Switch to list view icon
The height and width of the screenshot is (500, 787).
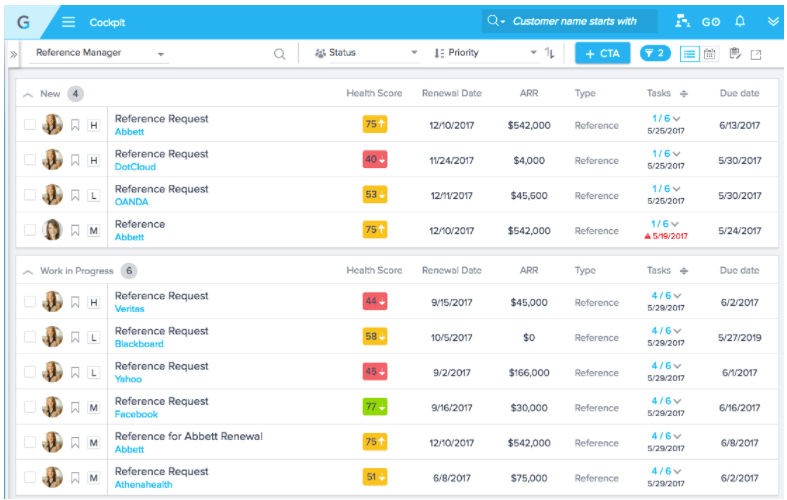coord(689,53)
